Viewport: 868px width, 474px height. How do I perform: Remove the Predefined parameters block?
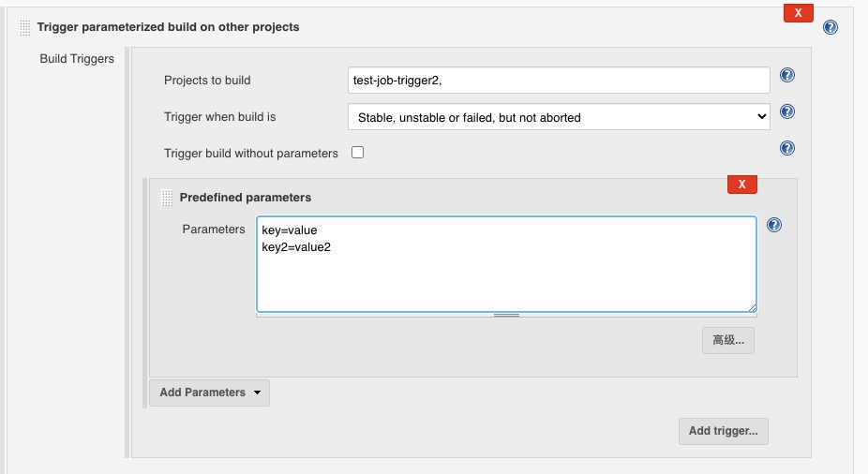coord(741,185)
